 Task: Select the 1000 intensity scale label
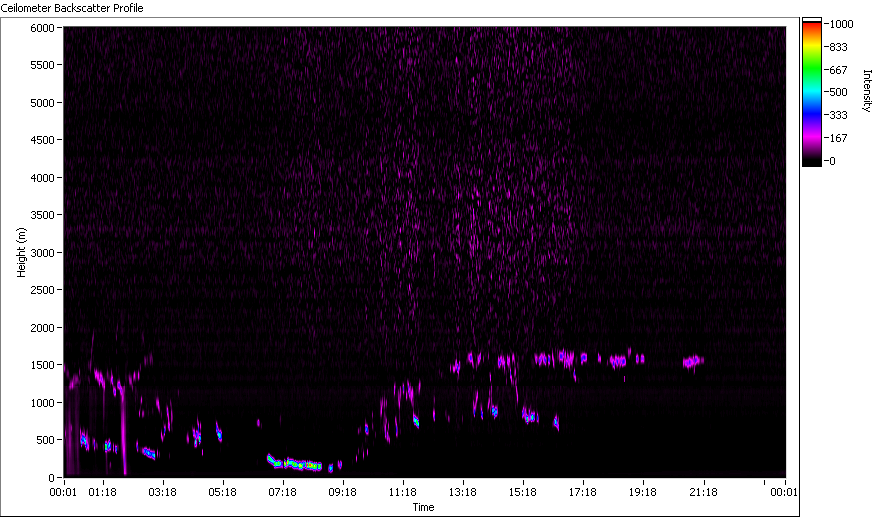842,24
